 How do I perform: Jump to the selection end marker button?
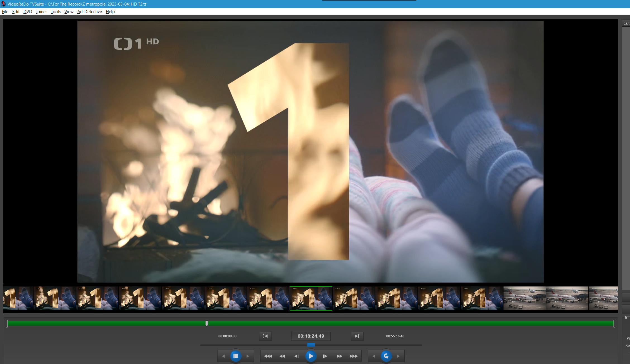coord(357,336)
